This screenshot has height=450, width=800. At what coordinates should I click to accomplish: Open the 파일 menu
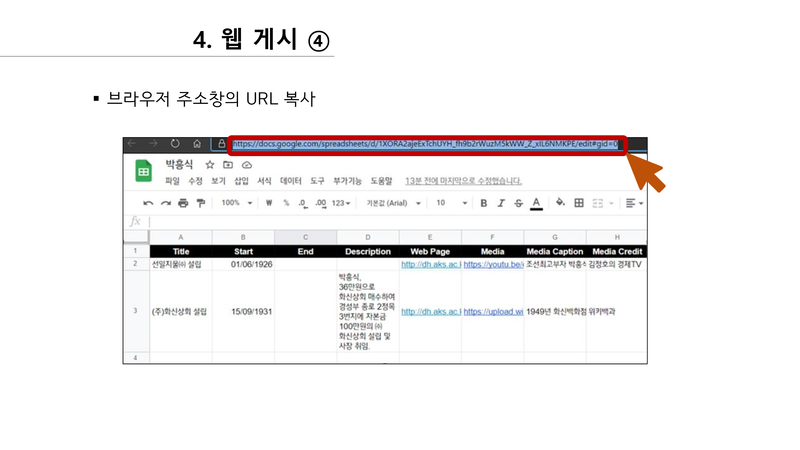click(172, 181)
